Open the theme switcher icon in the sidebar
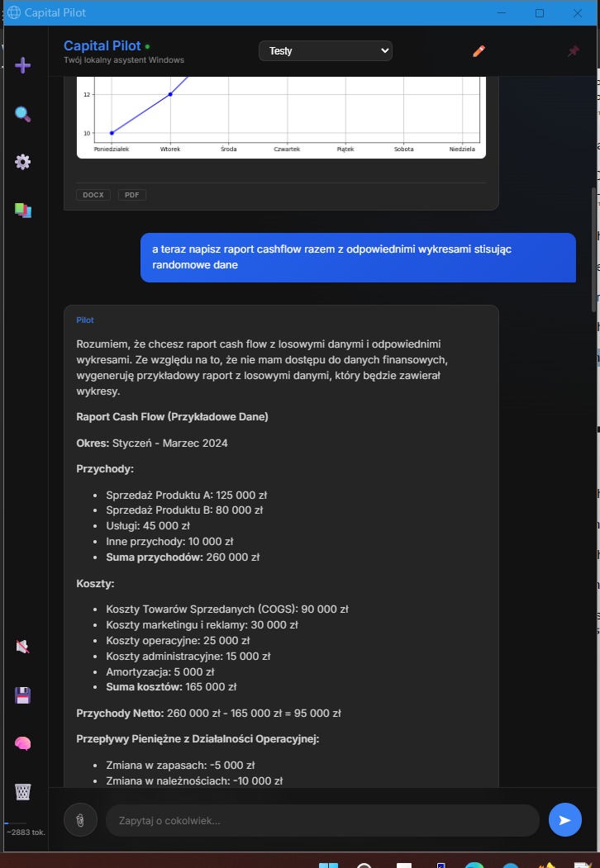Screen dimensions: 600x868 pos(23,211)
